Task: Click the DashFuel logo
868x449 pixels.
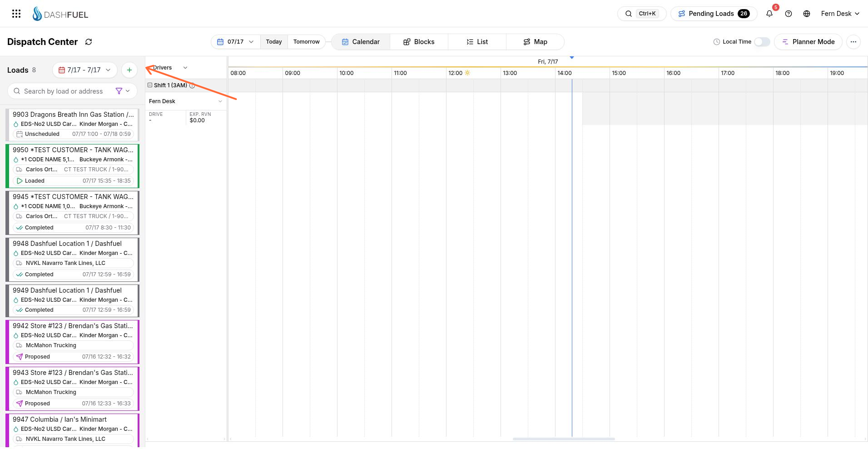Action: pos(60,14)
